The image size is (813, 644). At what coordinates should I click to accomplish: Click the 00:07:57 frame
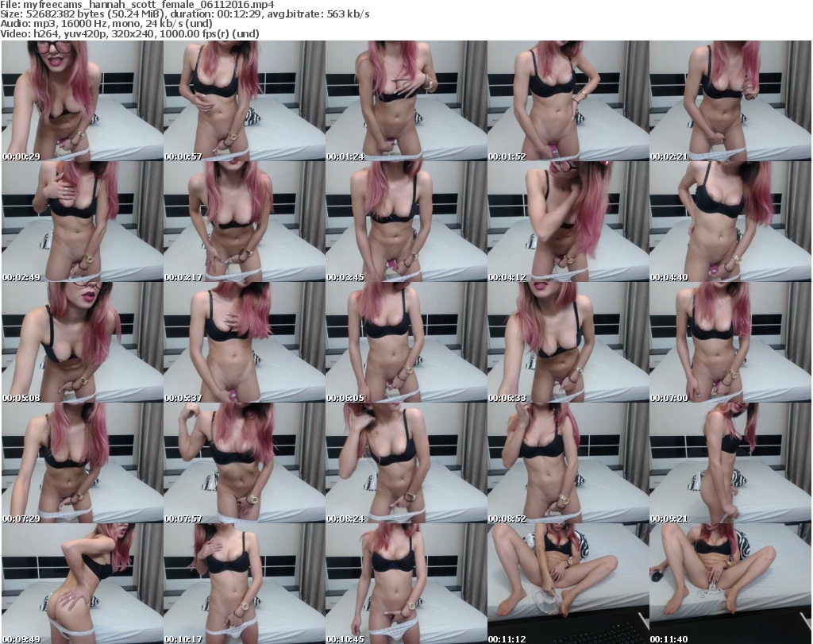click(x=244, y=463)
